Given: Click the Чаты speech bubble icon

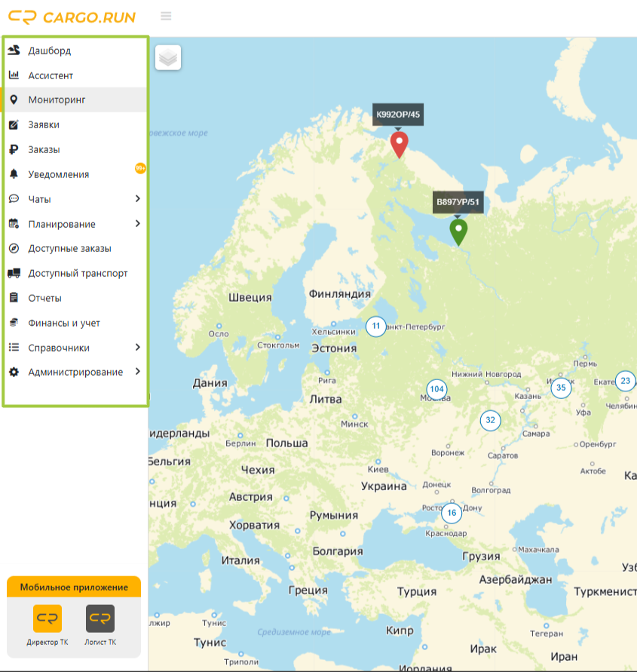Looking at the screenshot, I should coord(14,199).
